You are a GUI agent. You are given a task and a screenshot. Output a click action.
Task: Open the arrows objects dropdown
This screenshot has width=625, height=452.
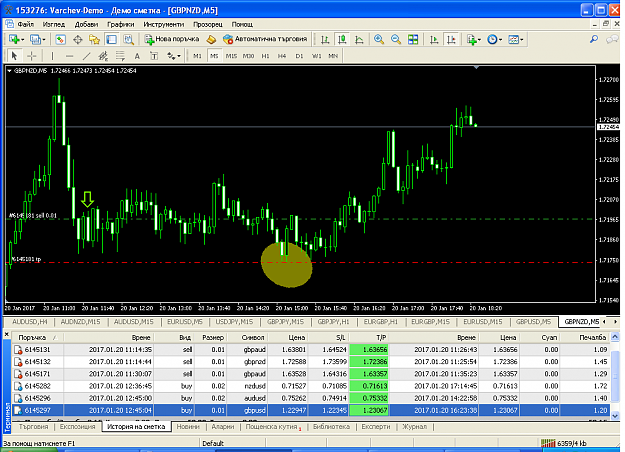pyautogui.click(x=174, y=56)
